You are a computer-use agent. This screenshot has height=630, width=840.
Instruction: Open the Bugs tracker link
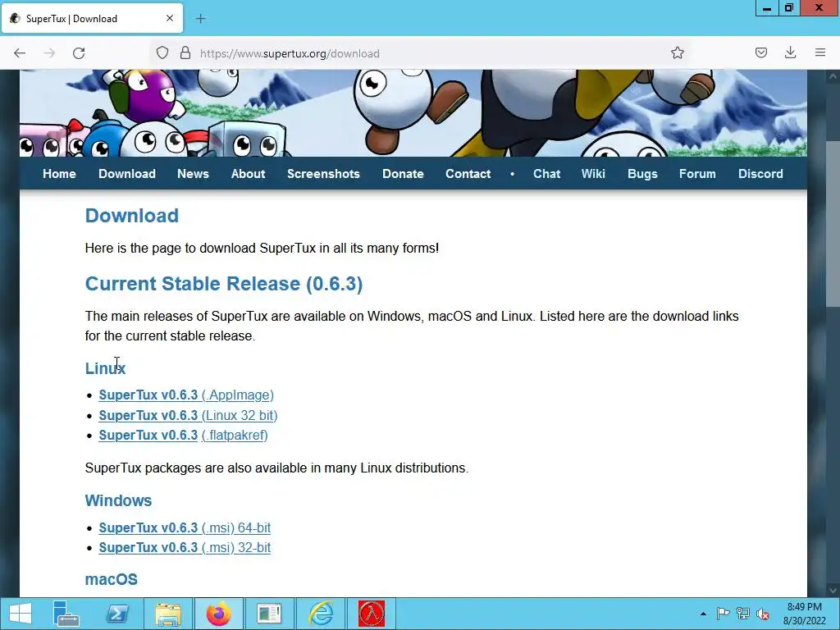click(642, 174)
